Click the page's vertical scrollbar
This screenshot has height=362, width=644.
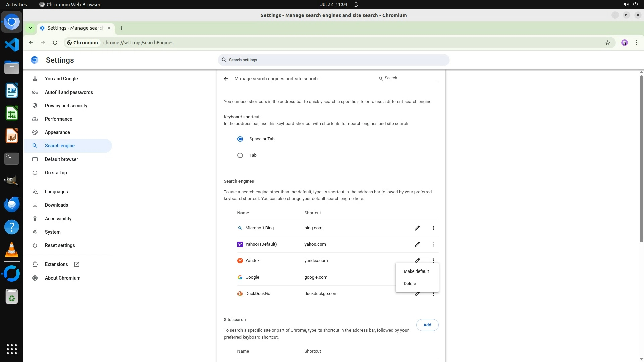coord(641,158)
